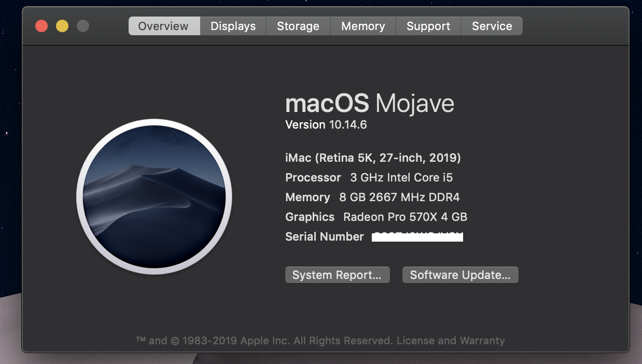Click the Serial Number label

[x=325, y=236]
